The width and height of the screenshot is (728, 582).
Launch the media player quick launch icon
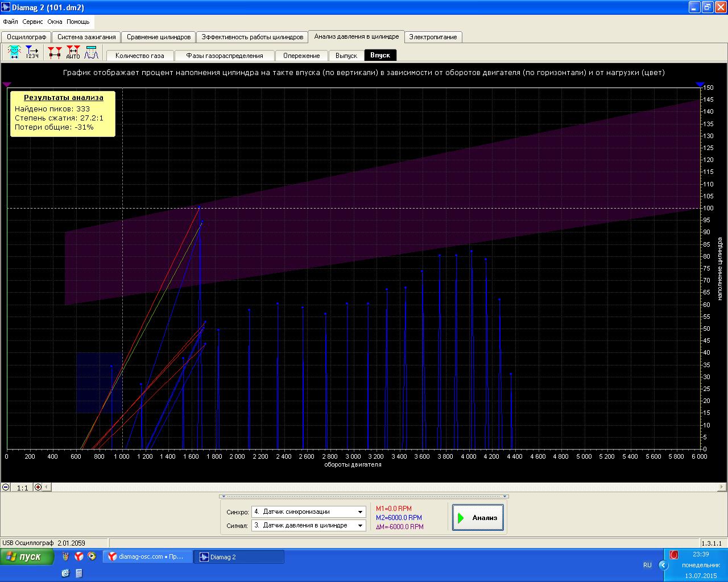(x=92, y=556)
